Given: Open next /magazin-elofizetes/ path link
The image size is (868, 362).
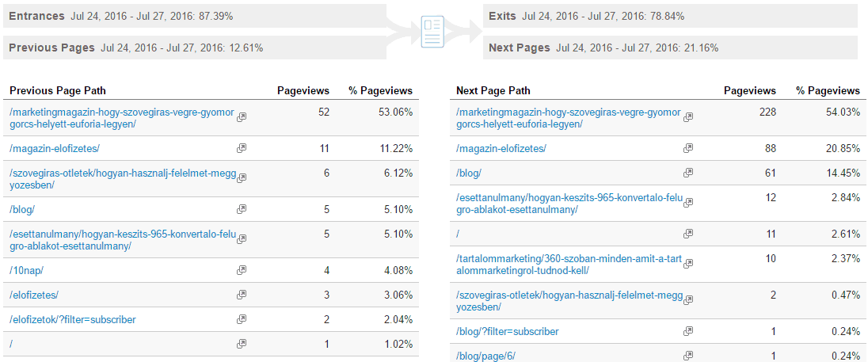Looking at the screenshot, I should (501, 148).
